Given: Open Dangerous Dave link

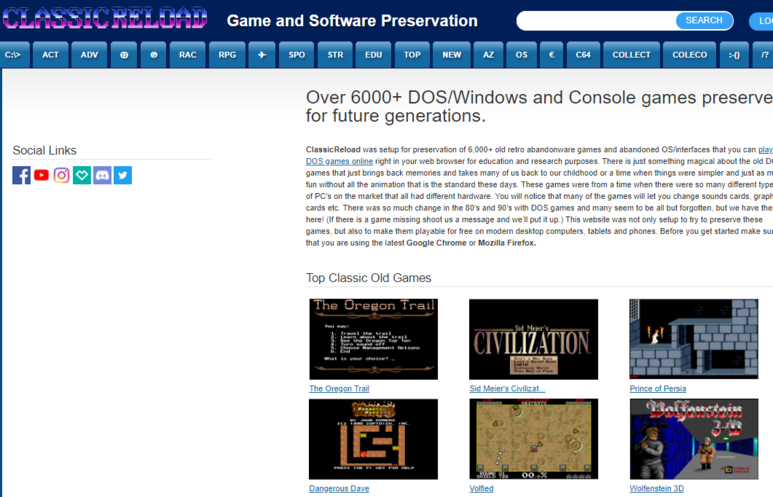Looking at the screenshot, I should (339, 488).
